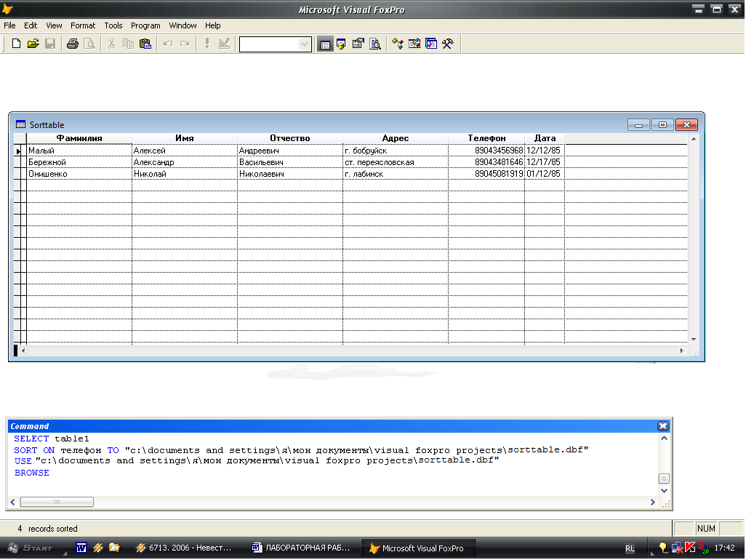This screenshot has width=746, height=560.
Task: Click Sorttable horizontal scroll left arrow
Action: 23,351
